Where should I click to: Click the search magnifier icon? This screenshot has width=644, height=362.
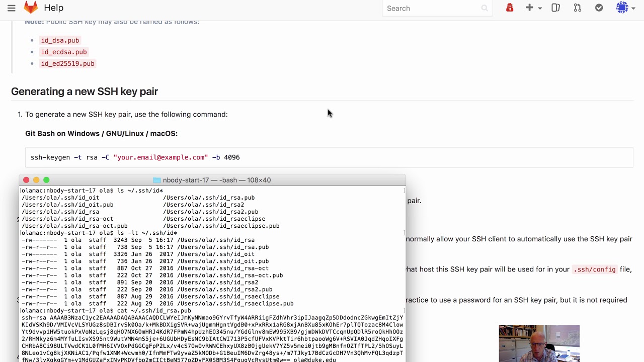tap(485, 8)
